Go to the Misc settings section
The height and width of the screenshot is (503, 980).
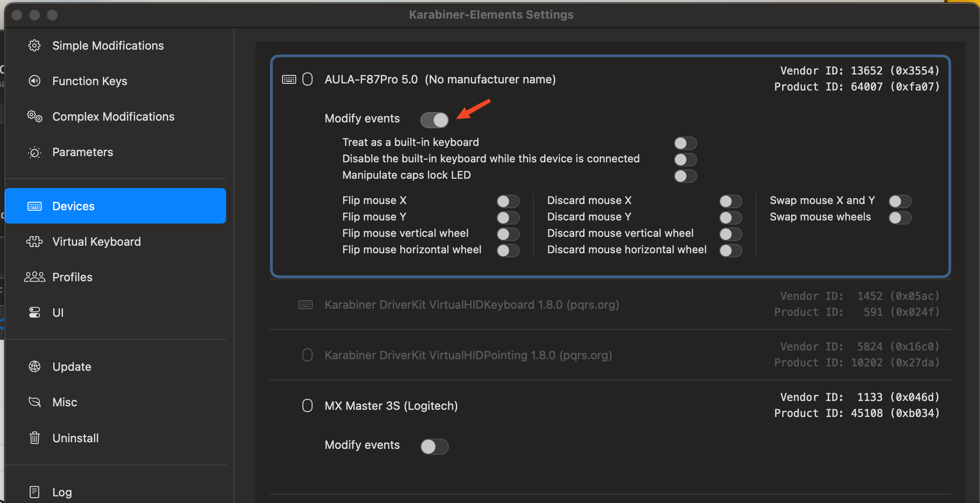click(65, 402)
